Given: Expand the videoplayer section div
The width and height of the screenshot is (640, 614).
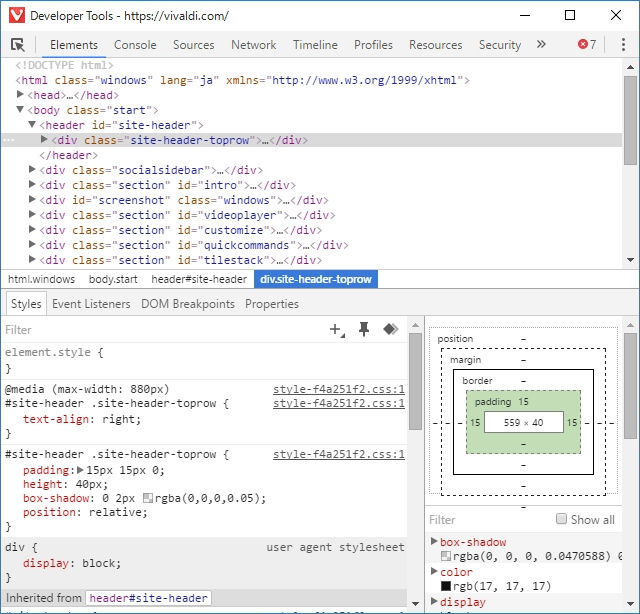Looking at the screenshot, I should pos(32,214).
